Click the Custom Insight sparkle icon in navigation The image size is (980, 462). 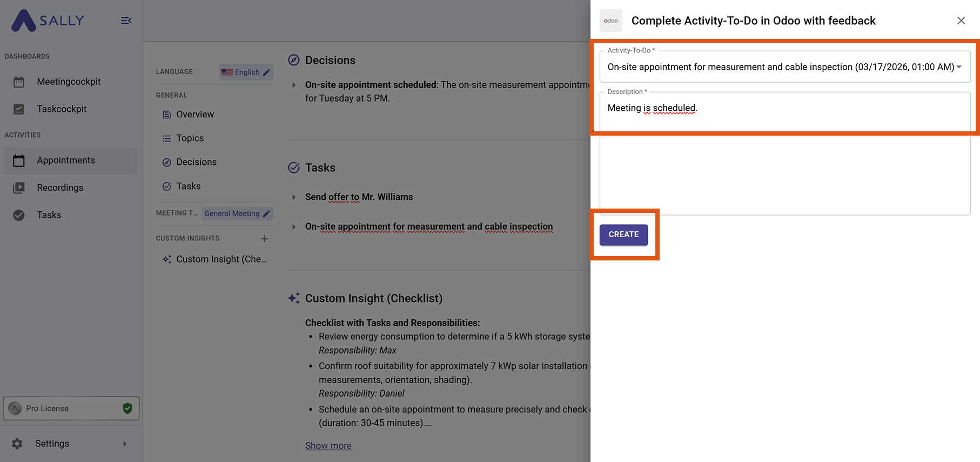click(167, 259)
